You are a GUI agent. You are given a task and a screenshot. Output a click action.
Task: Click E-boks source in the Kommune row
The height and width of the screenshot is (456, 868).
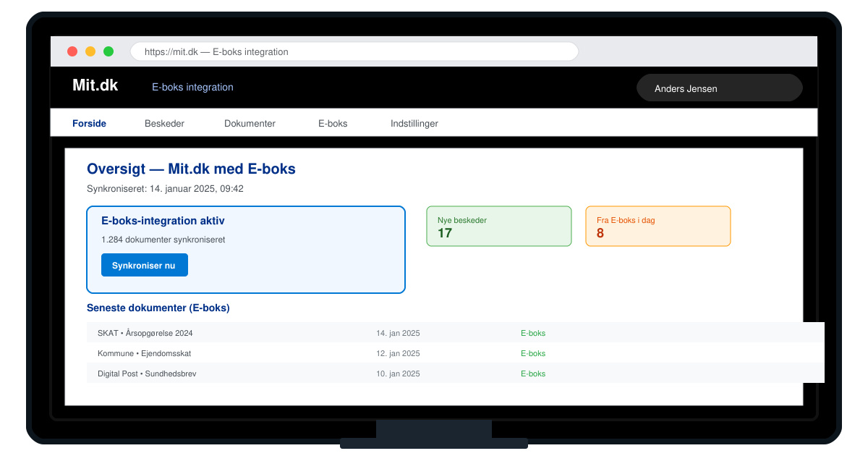[533, 353]
